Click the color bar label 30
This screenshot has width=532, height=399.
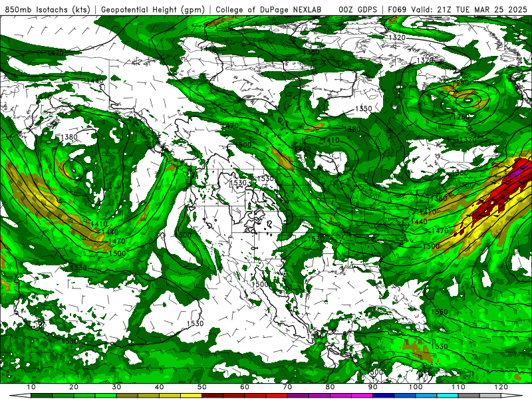[116, 387]
